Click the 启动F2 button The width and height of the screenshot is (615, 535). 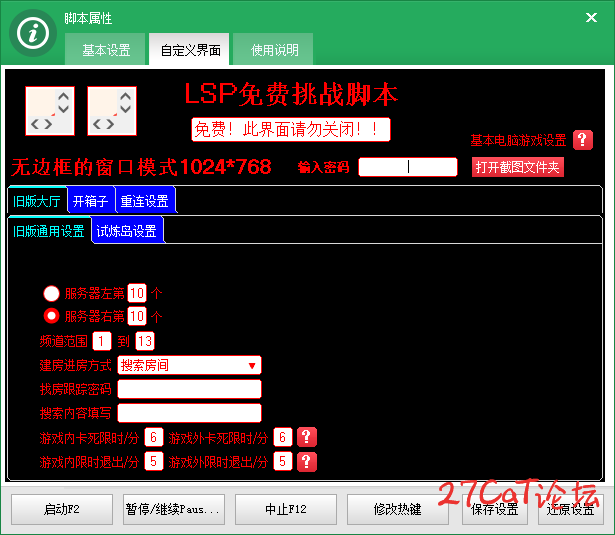pyautogui.click(x=62, y=509)
